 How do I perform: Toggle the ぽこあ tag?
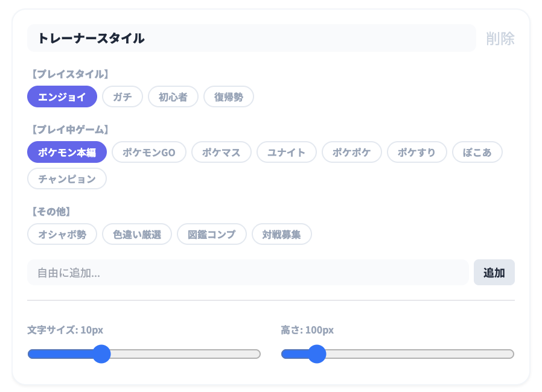[x=477, y=152]
